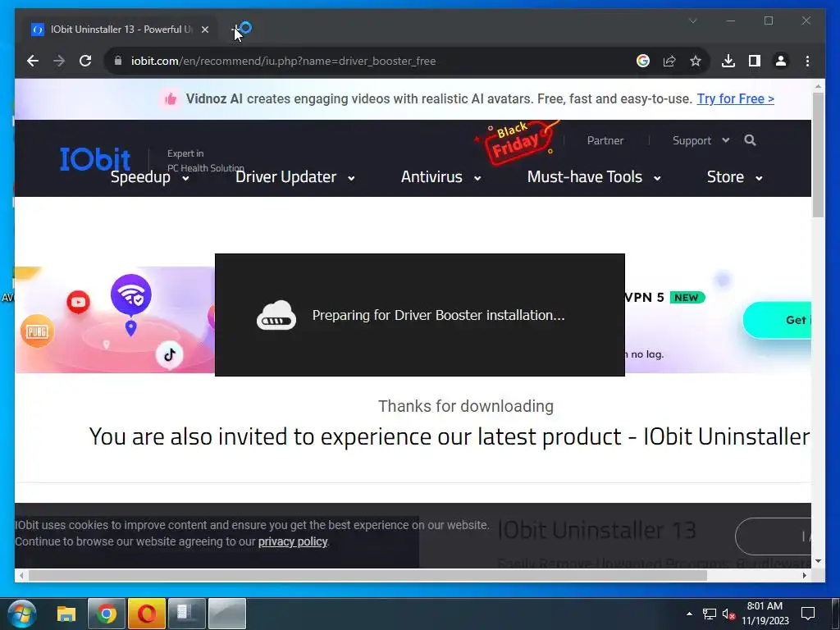Open the Google icon in address bar

[x=643, y=61]
